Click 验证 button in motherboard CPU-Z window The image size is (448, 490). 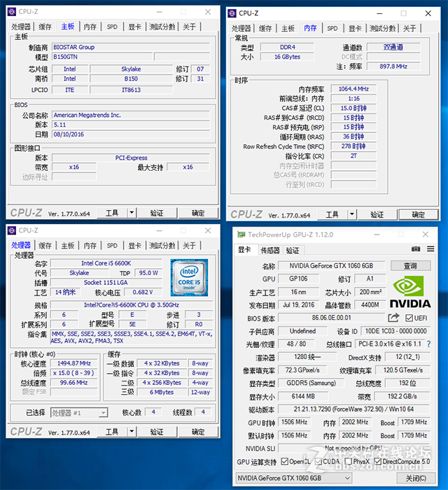point(157,213)
